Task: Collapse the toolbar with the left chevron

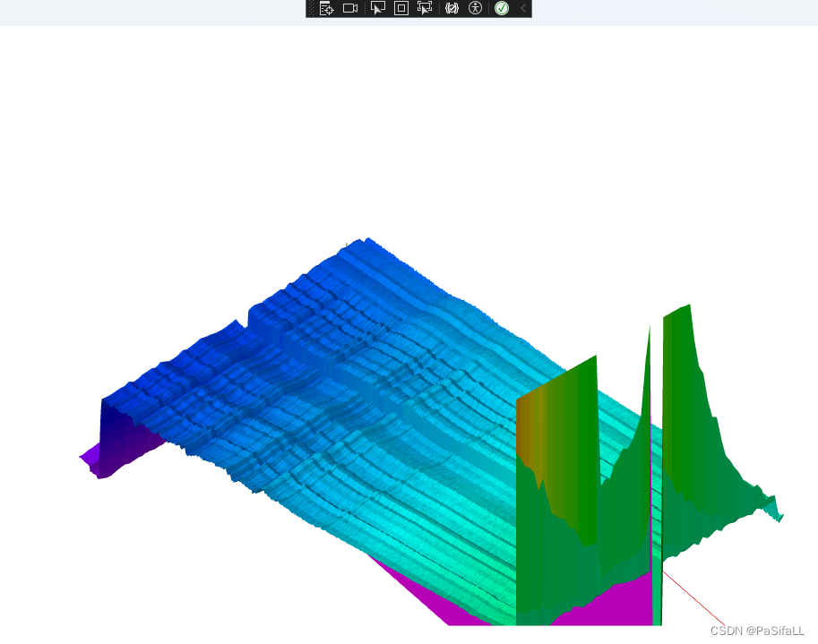Action: point(522,9)
